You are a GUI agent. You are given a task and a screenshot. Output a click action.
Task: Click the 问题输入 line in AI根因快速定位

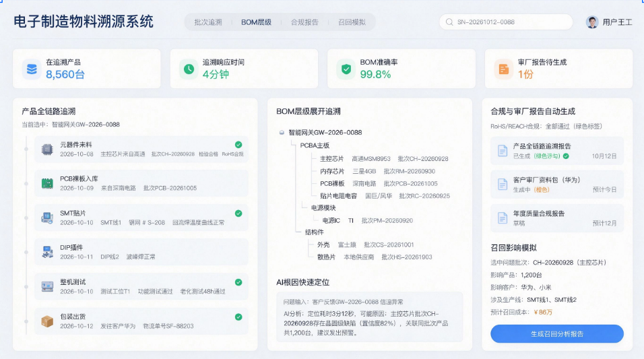pos(343,302)
